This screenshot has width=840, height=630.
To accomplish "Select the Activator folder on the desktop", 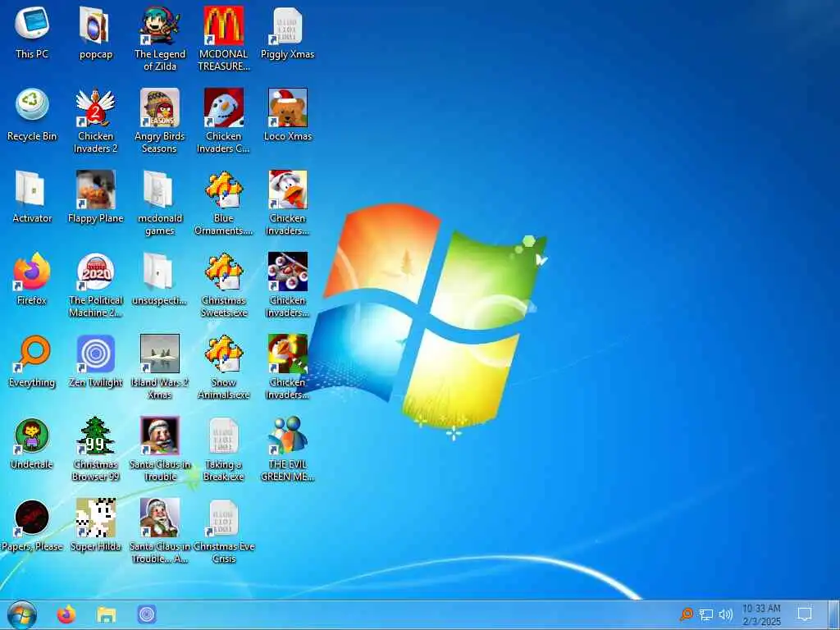I will pos(32,197).
